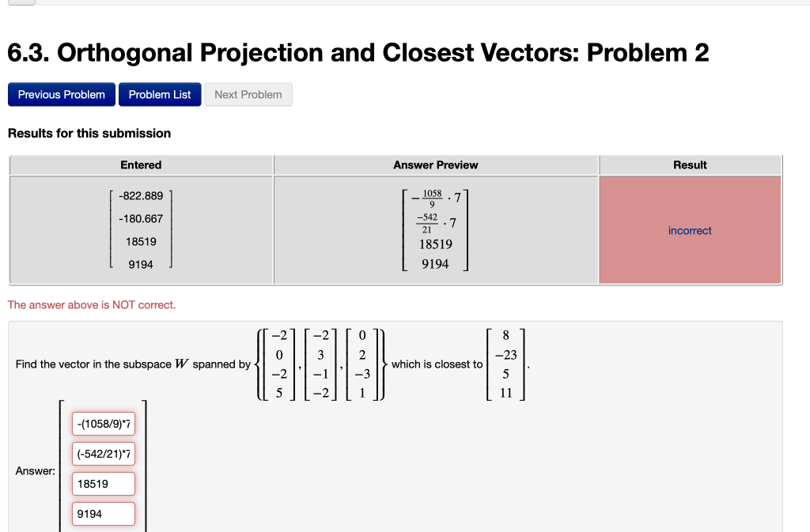The height and width of the screenshot is (532, 810).
Task: Click the Answer Preview column header
Action: (435, 165)
